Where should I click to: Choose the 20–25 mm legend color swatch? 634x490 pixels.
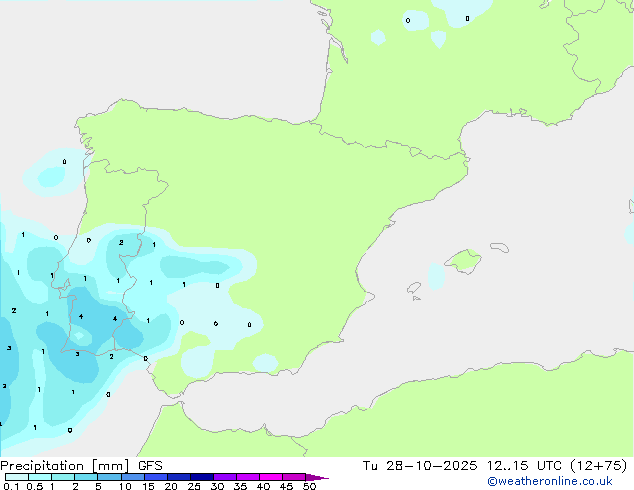(179, 477)
